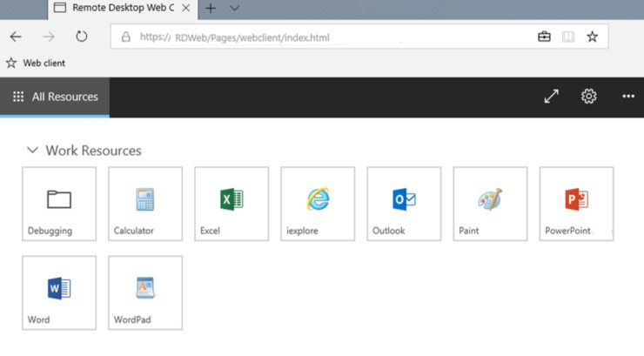Start the Outlook remote app
644x356 pixels.
tap(404, 204)
